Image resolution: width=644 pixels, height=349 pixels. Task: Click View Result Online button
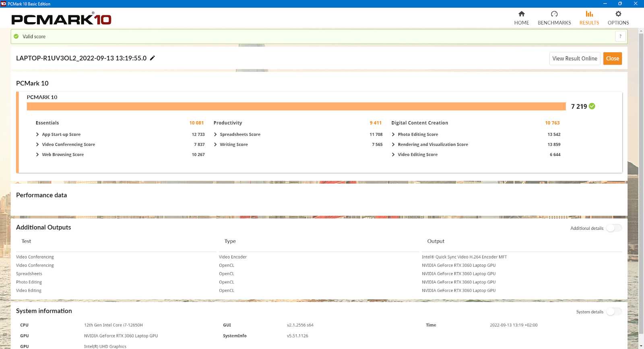[x=575, y=58]
